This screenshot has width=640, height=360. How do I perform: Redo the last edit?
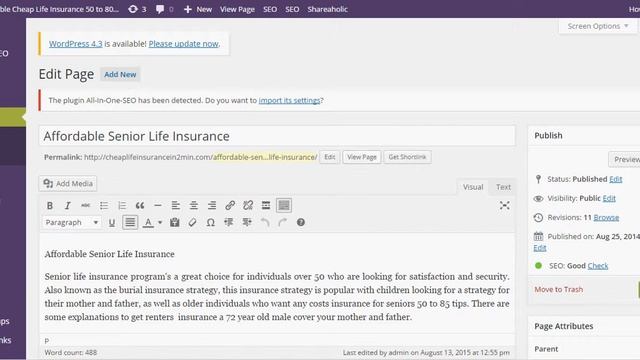pos(282,222)
